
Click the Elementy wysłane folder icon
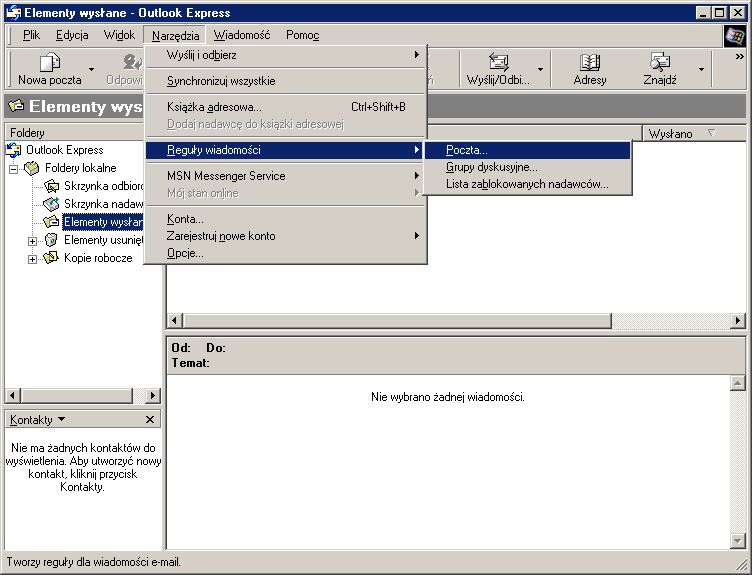coord(51,222)
